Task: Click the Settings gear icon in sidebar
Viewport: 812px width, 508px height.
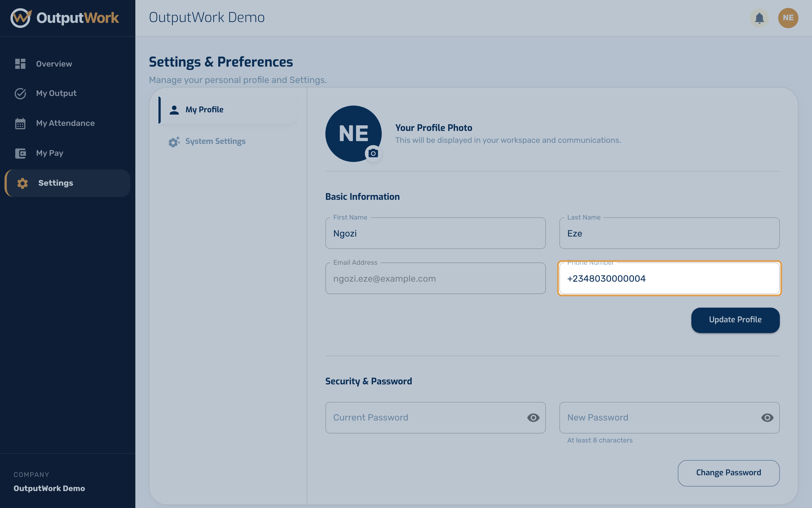Action: pos(23,183)
